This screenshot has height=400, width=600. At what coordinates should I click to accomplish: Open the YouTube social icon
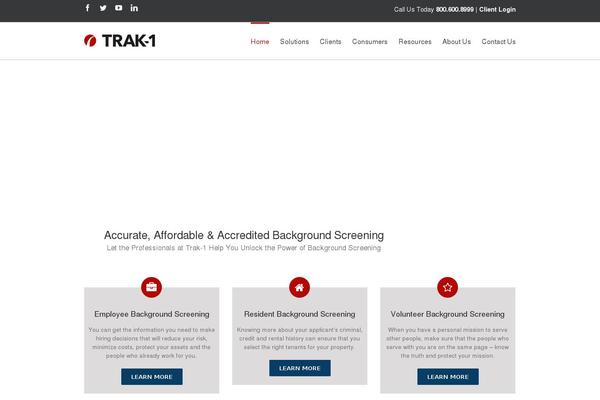click(x=119, y=8)
